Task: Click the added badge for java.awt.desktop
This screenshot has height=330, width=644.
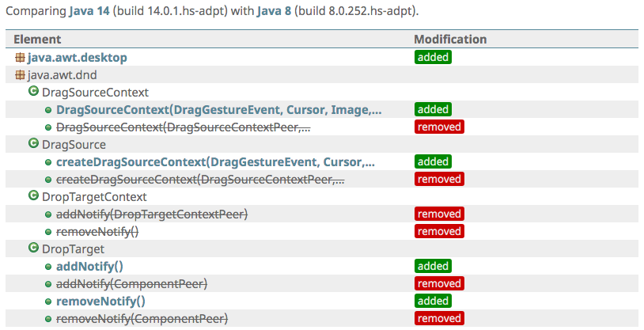Action: [433, 57]
